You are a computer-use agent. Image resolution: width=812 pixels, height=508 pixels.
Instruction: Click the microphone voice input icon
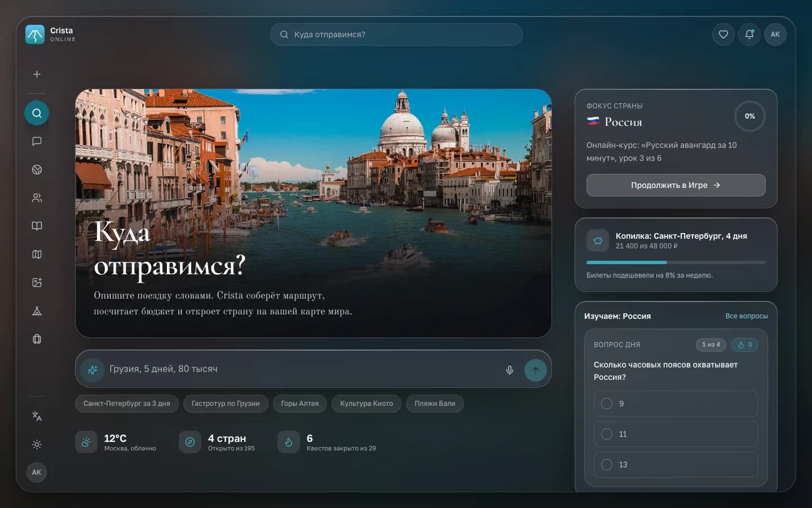(x=509, y=370)
